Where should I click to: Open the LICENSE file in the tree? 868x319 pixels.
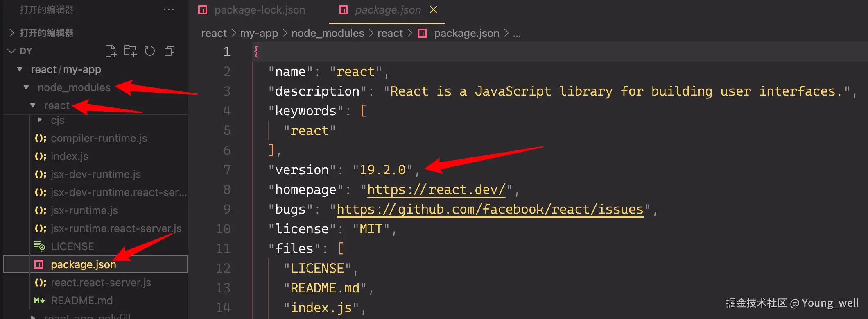72,246
